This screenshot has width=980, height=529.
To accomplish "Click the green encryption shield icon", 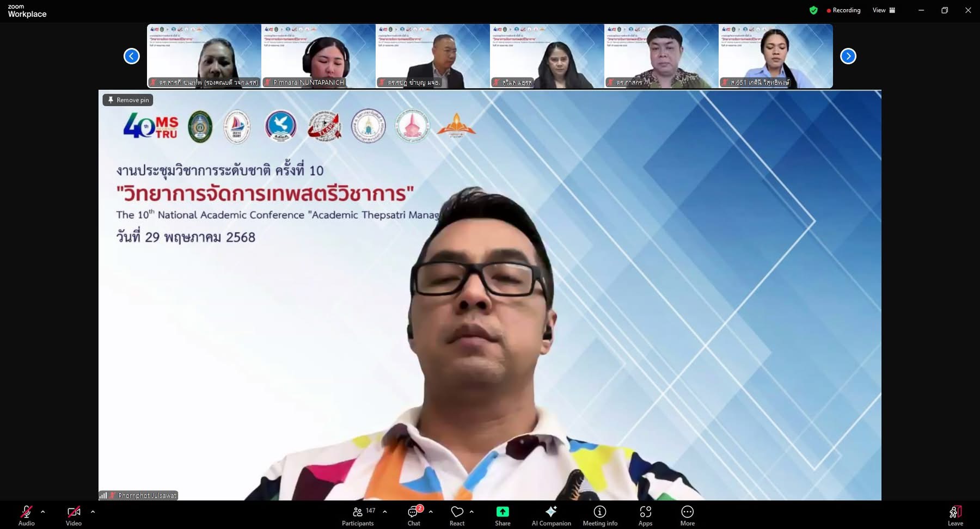I will [x=813, y=10].
